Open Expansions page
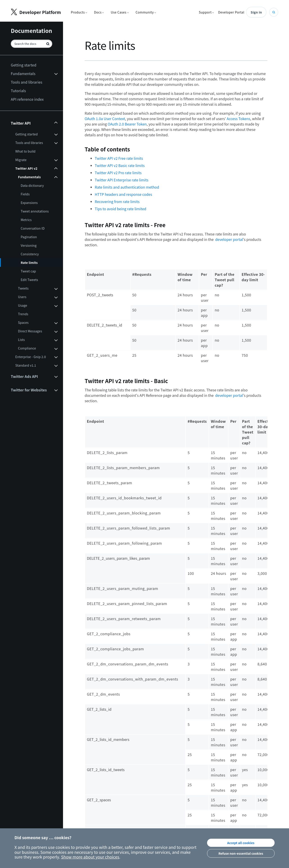 29,203
